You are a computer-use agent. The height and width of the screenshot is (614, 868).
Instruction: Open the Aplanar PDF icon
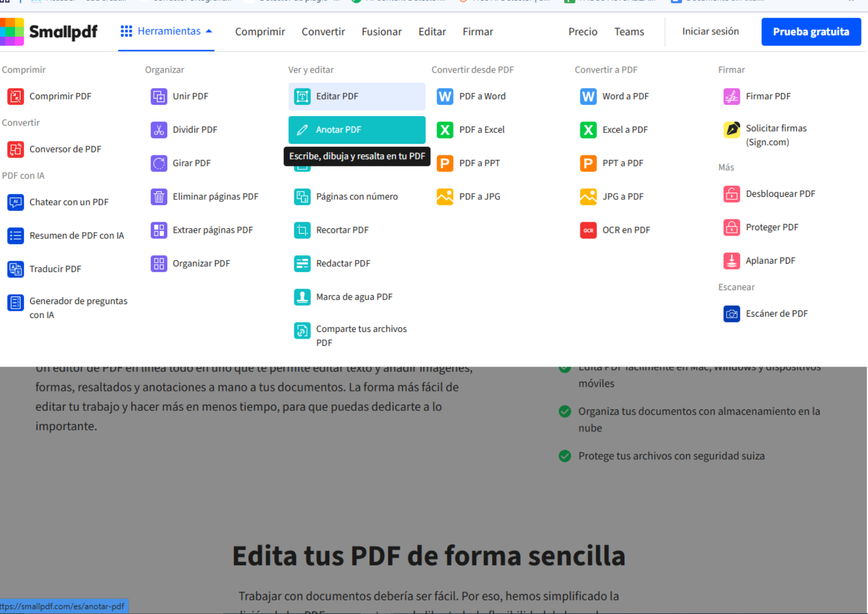pos(732,261)
